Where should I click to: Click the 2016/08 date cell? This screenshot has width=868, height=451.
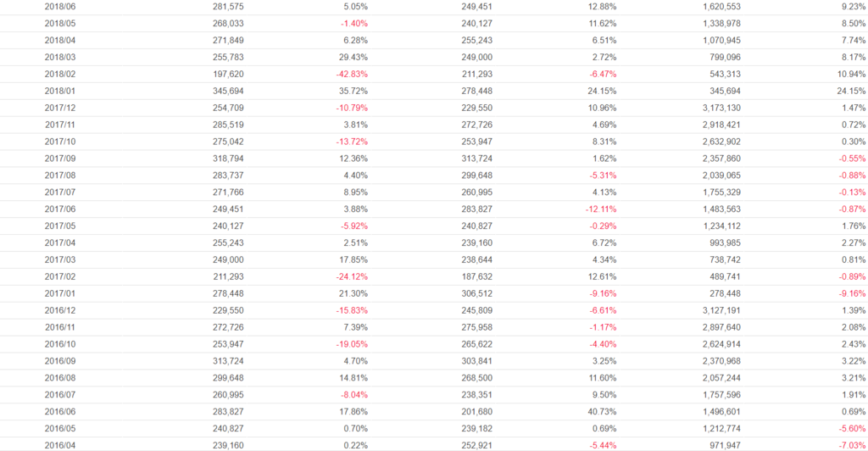click(60, 378)
